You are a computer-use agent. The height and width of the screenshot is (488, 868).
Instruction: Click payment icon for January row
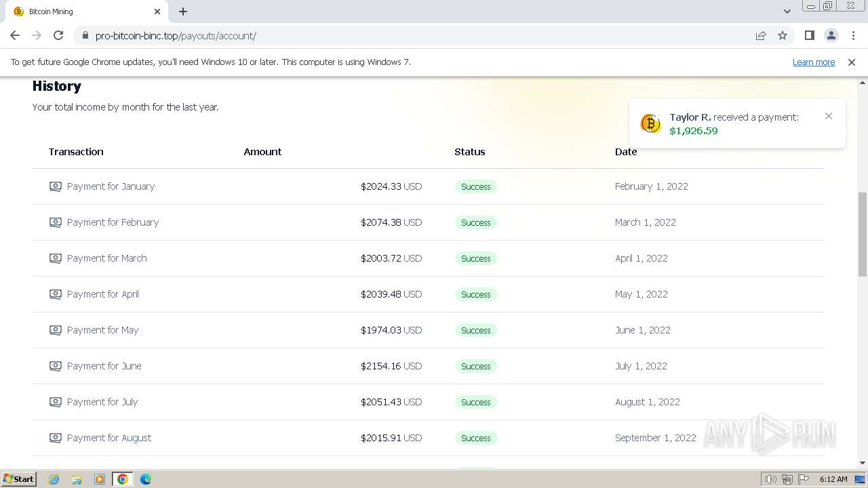click(x=56, y=186)
